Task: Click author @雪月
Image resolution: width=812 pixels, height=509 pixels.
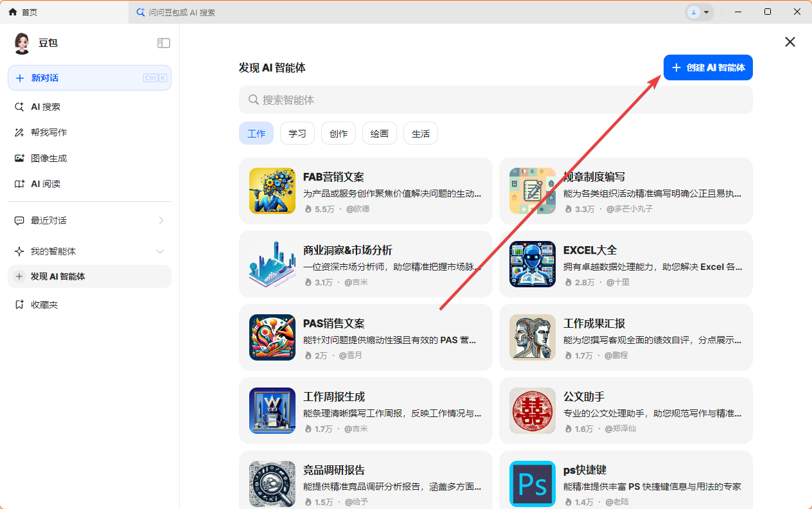Action: (351, 355)
